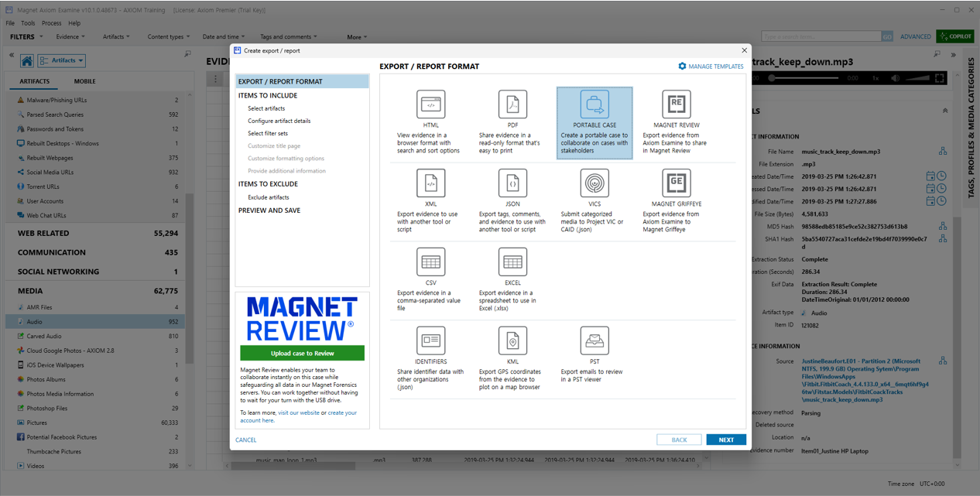
Task: Click the three-dot menu in evidence grid
Action: coord(215,80)
